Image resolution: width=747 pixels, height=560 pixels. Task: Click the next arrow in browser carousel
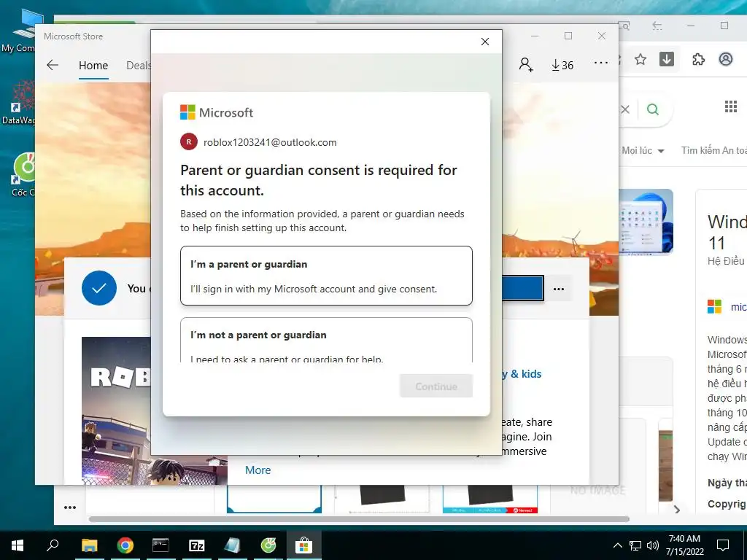click(676, 510)
